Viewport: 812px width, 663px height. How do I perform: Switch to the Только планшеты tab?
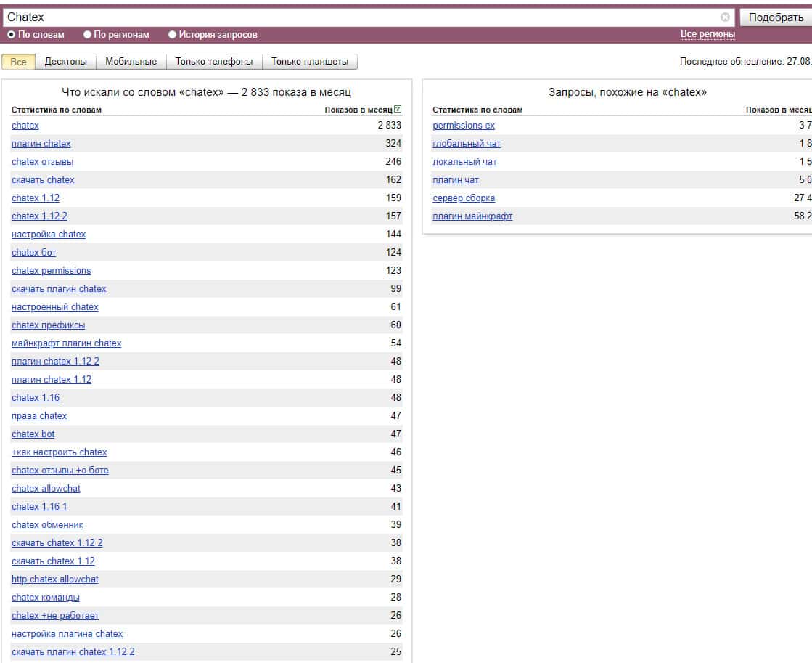click(310, 62)
